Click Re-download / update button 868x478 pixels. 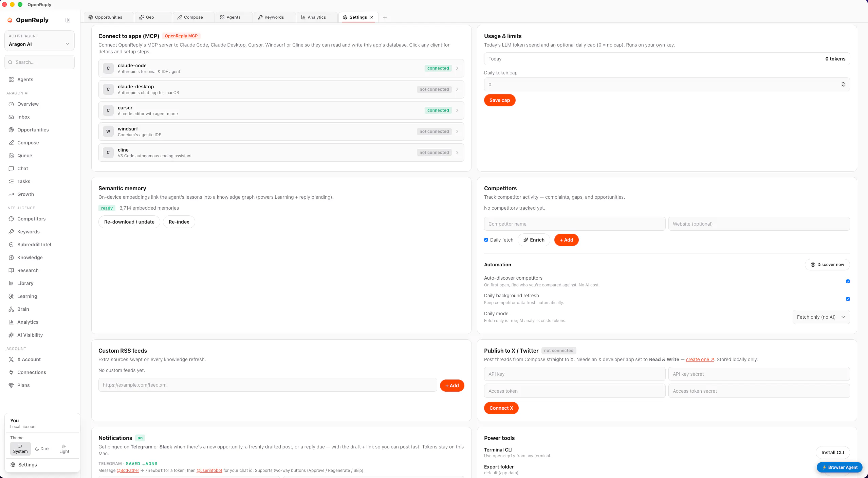coord(129,222)
